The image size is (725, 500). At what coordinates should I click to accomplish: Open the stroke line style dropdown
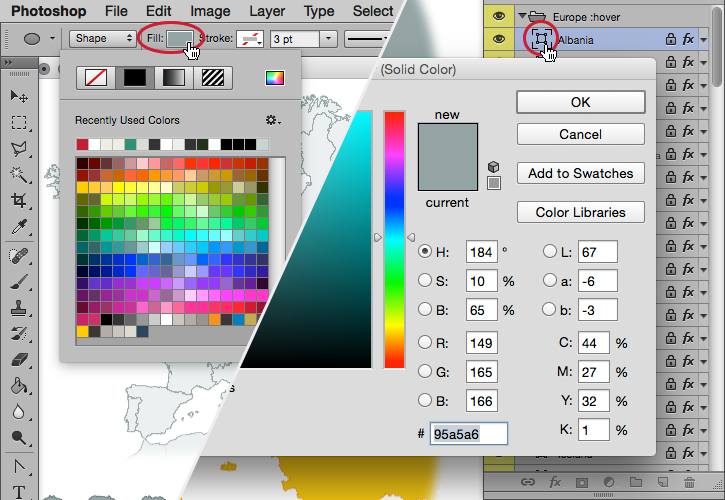click(367, 39)
